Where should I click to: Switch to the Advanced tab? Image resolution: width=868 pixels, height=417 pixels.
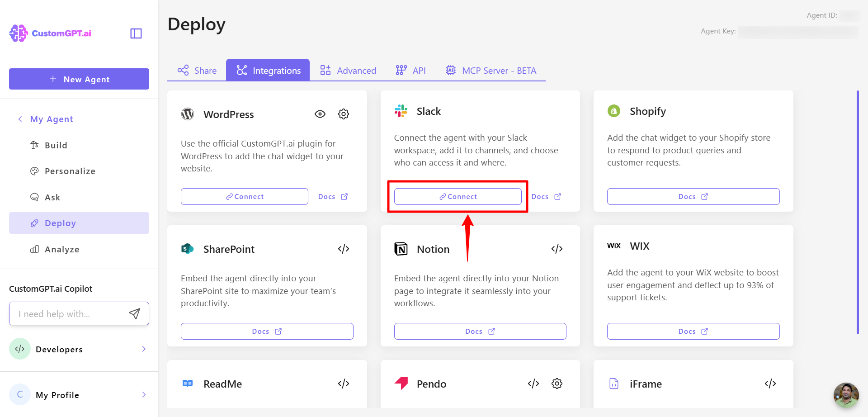[348, 71]
